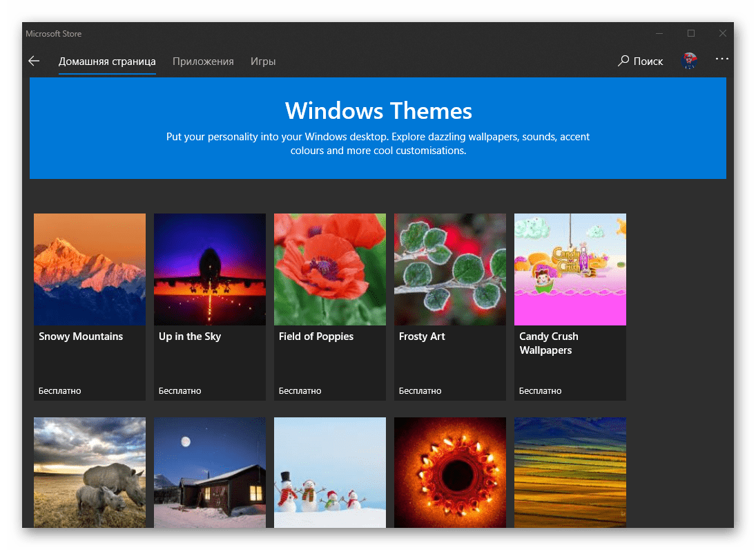Click the Up in the Sky title
The image size is (756, 550).
tap(189, 336)
